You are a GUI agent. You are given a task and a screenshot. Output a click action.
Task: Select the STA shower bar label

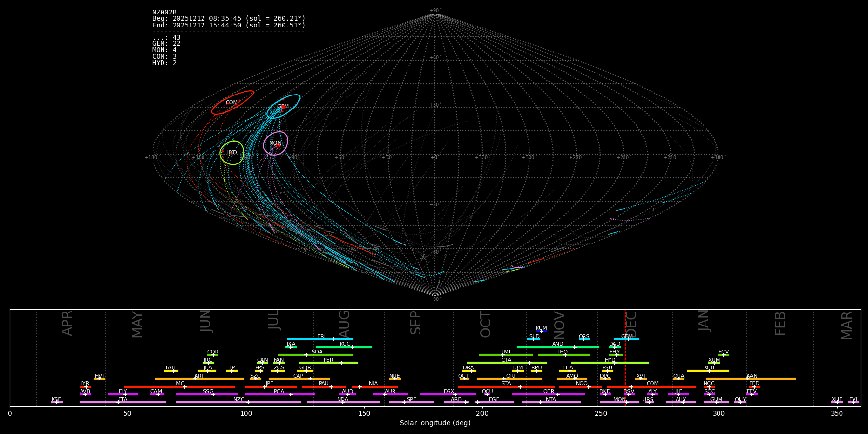click(x=506, y=384)
